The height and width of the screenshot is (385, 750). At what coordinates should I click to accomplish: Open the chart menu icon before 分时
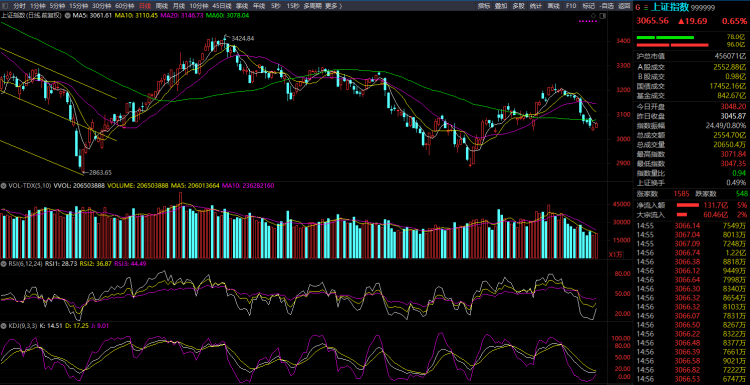pyautogui.click(x=5, y=6)
